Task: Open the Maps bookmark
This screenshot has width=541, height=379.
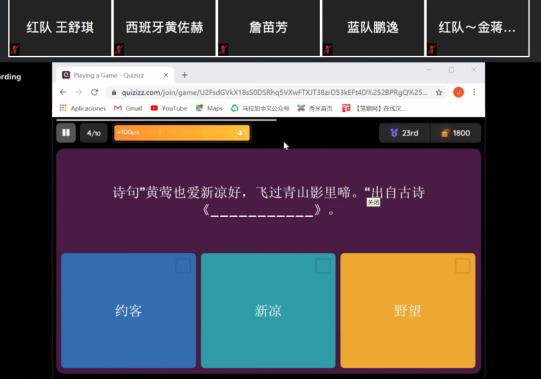Action: pos(209,108)
